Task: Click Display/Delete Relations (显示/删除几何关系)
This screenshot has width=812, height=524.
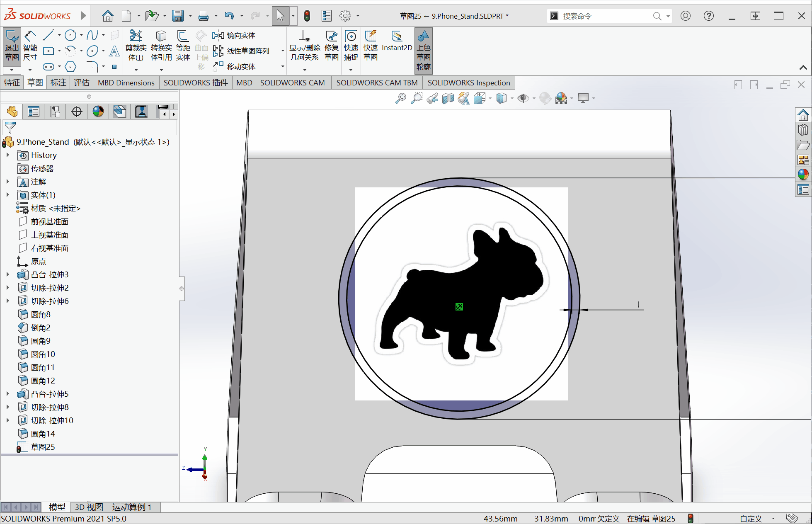Action: 305,46
